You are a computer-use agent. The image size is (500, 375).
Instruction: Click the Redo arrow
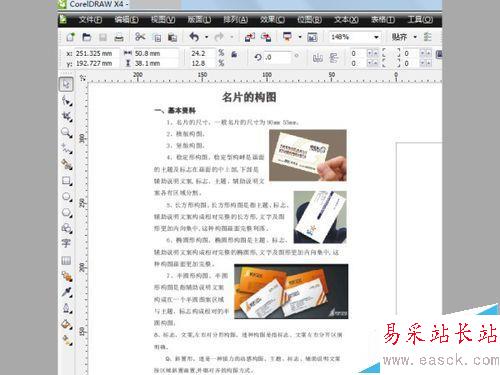219,37
